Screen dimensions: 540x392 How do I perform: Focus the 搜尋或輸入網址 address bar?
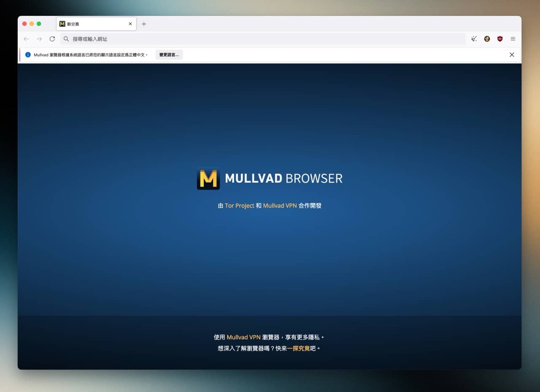(263, 39)
